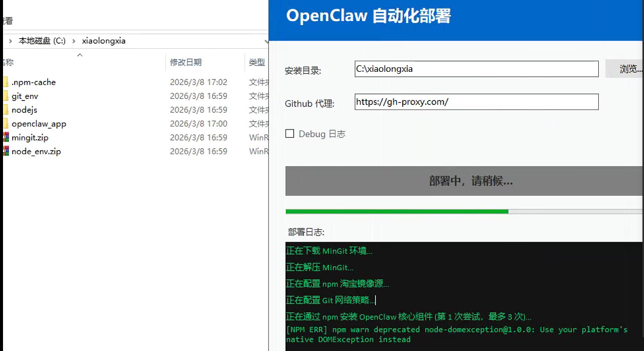The width and height of the screenshot is (644, 351).
Task: Click the openclaw_app folder icon
Action: click(x=6, y=124)
